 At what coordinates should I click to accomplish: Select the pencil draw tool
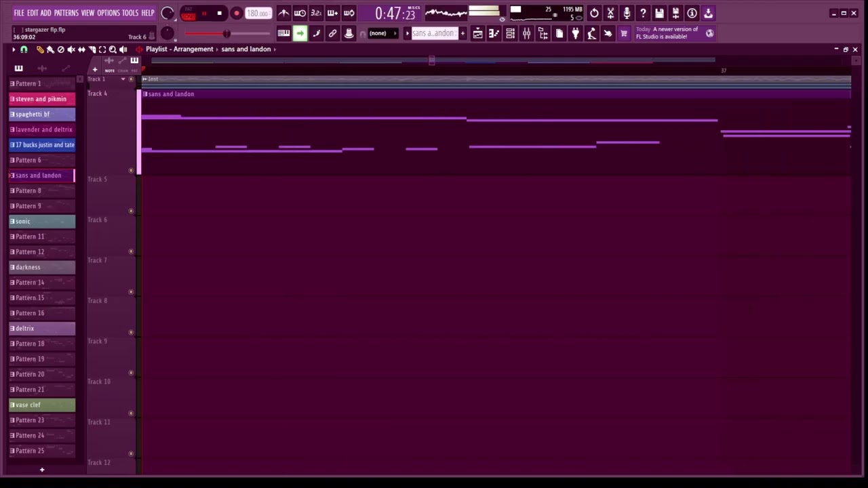pyautogui.click(x=40, y=49)
